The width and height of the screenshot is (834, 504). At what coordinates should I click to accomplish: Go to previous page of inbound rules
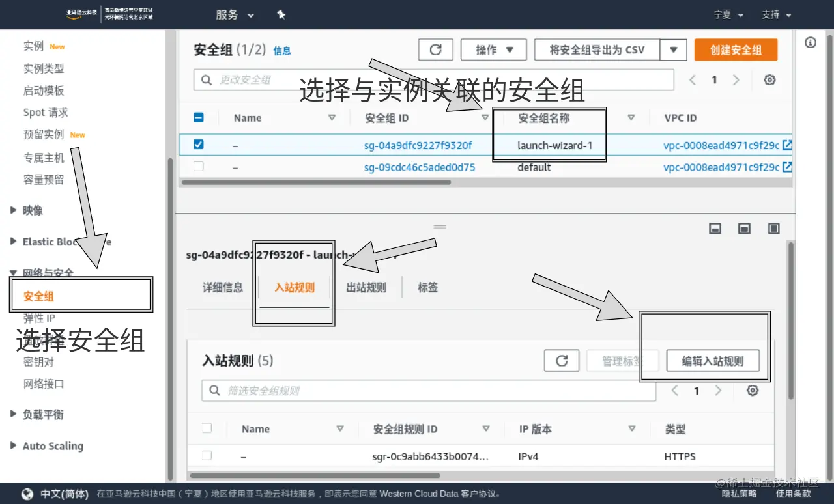click(x=675, y=391)
